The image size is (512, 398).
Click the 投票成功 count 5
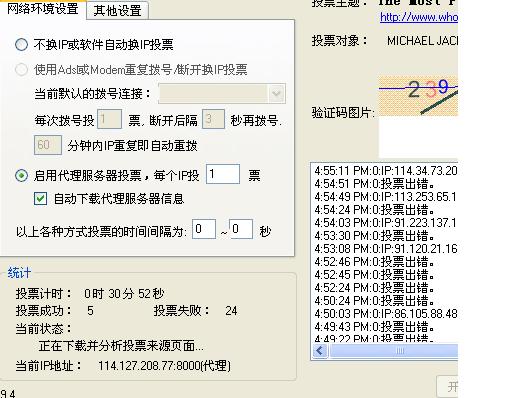click(x=90, y=311)
